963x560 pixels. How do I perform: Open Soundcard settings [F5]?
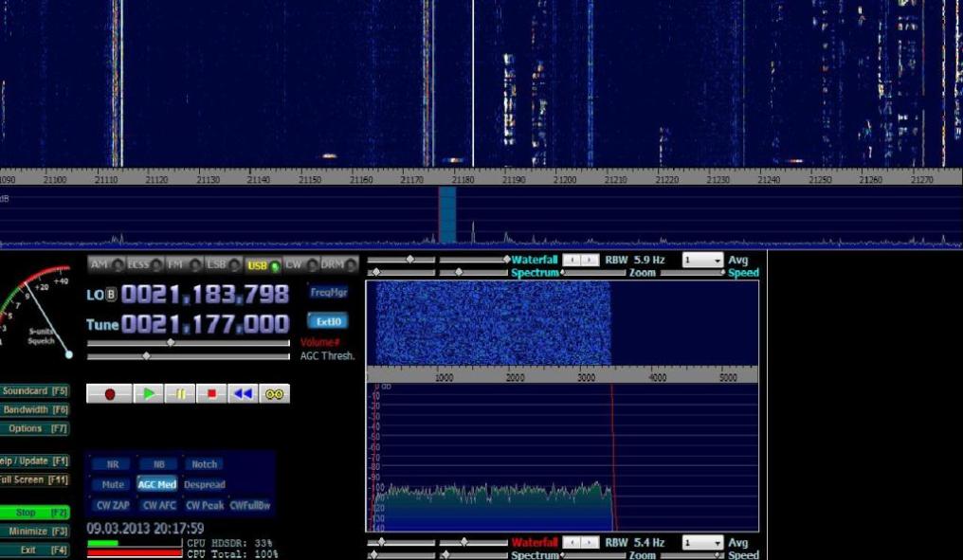[34, 390]
